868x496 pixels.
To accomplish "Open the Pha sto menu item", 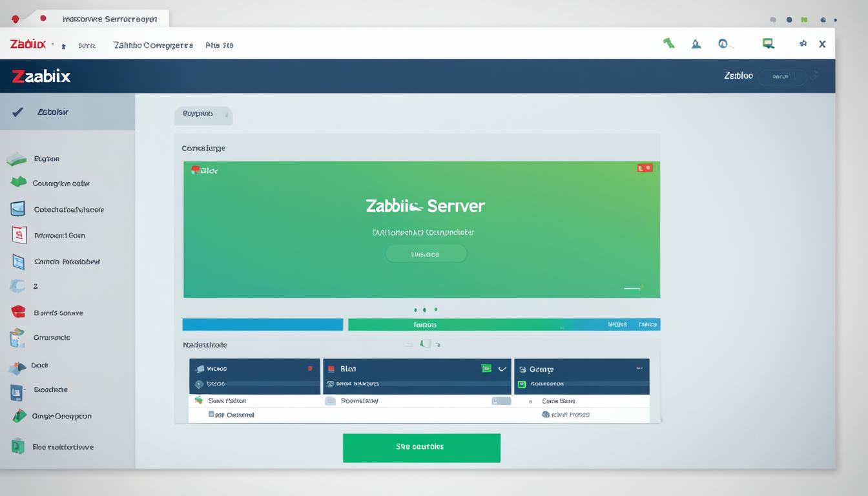I will [219, 45].
